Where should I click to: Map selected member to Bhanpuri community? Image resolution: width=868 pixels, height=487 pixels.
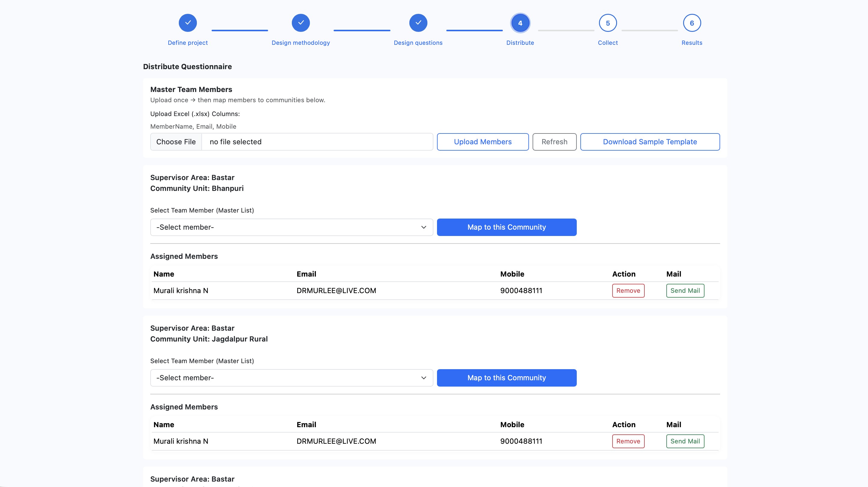point(506,227)
